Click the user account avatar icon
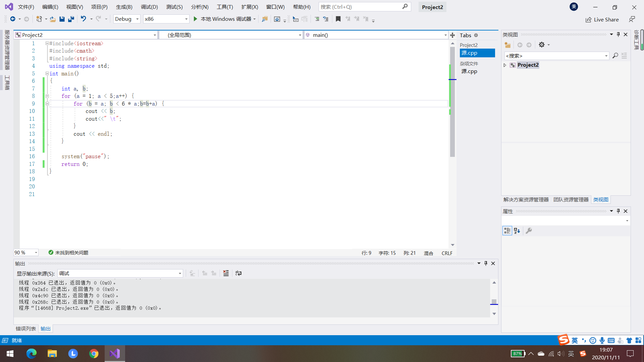644x362 pixels. coord(574,7)
